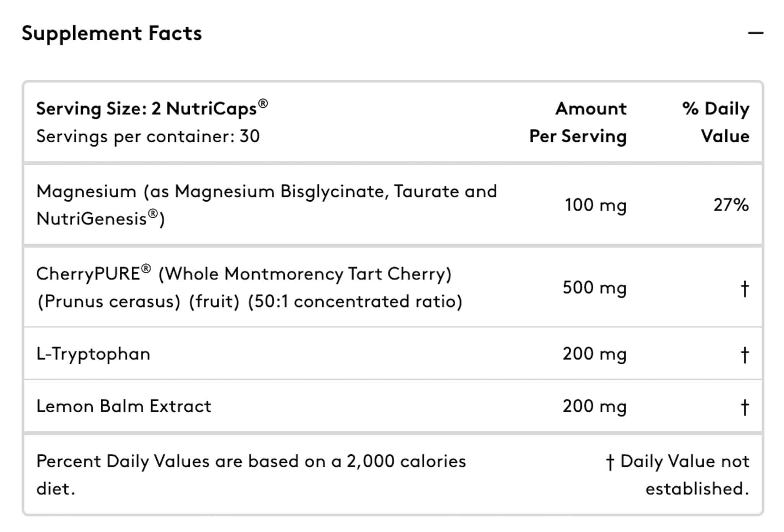Select the Lemon Balm Extract row

point(393,406)
